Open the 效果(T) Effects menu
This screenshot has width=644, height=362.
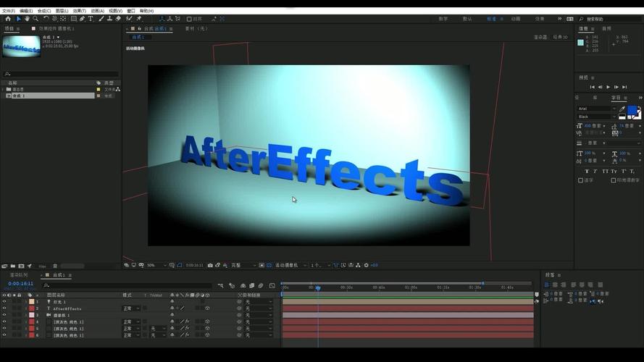pos(79,11)
